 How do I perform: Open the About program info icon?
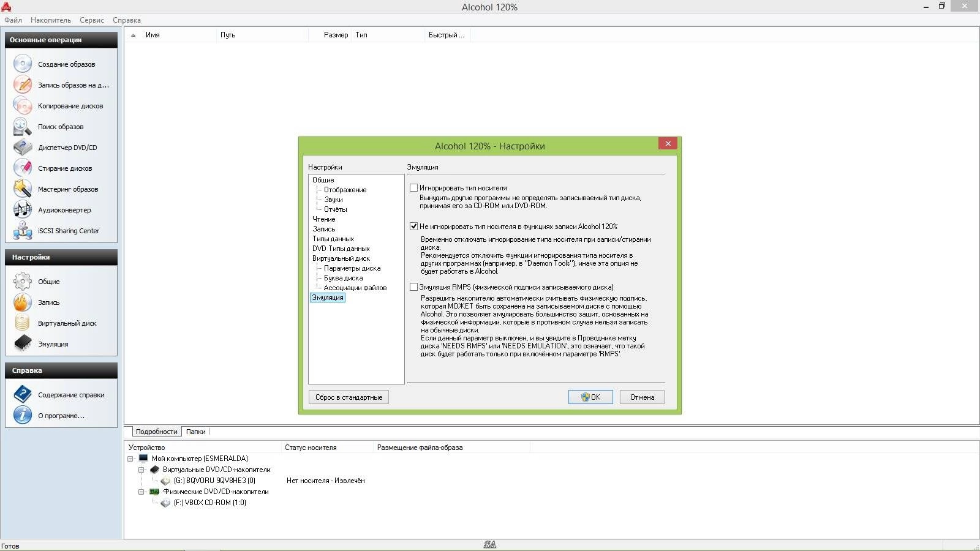tap(23, 415)
